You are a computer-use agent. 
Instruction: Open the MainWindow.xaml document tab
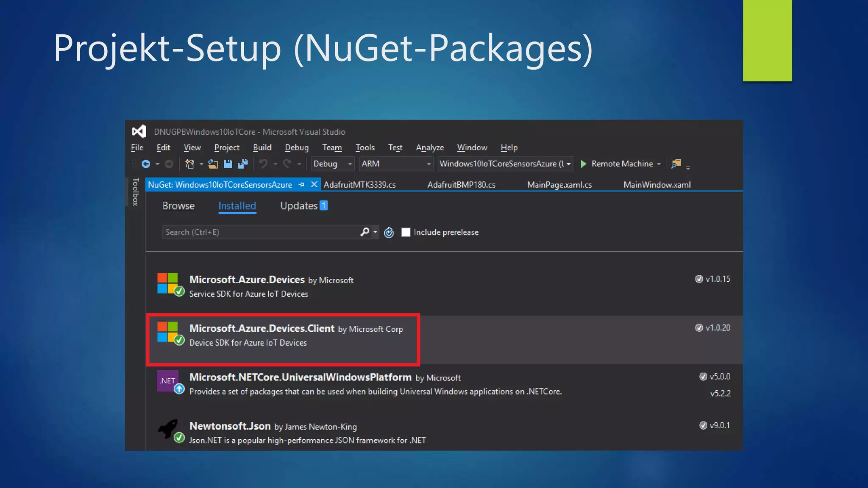[x=657, y=185]
